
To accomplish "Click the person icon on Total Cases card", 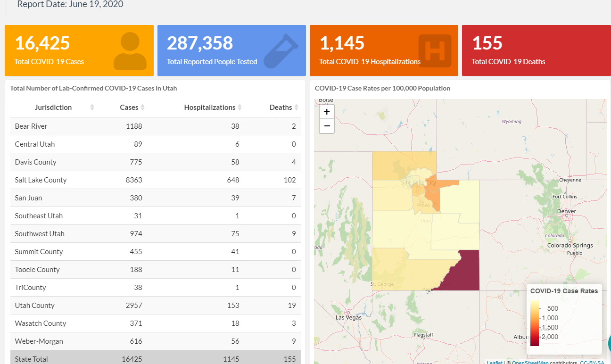I will coord(130,51).
